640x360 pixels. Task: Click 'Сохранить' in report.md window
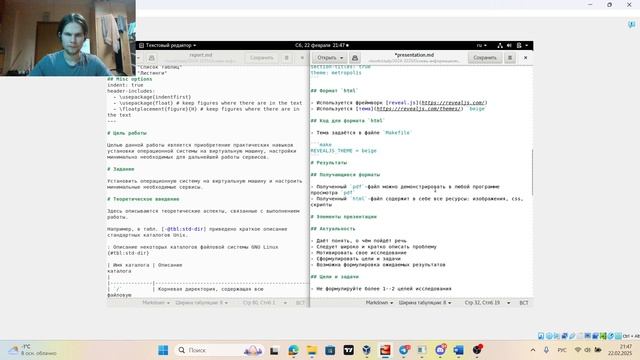tap(262, 58)
